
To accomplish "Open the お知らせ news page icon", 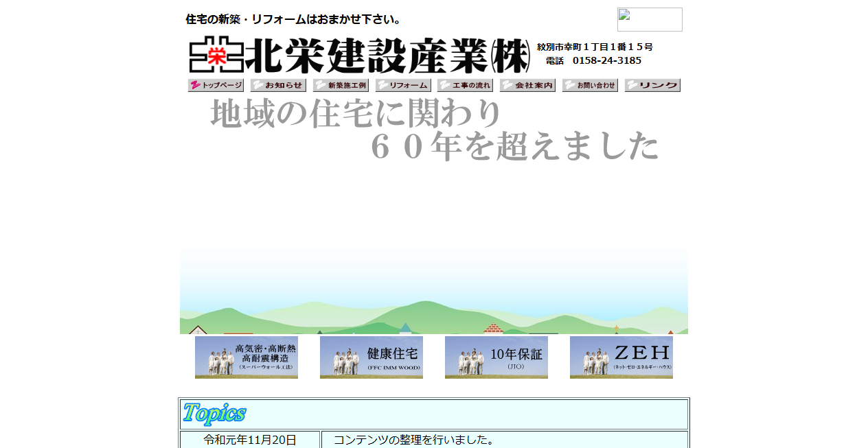I will [x=277, y=84].
